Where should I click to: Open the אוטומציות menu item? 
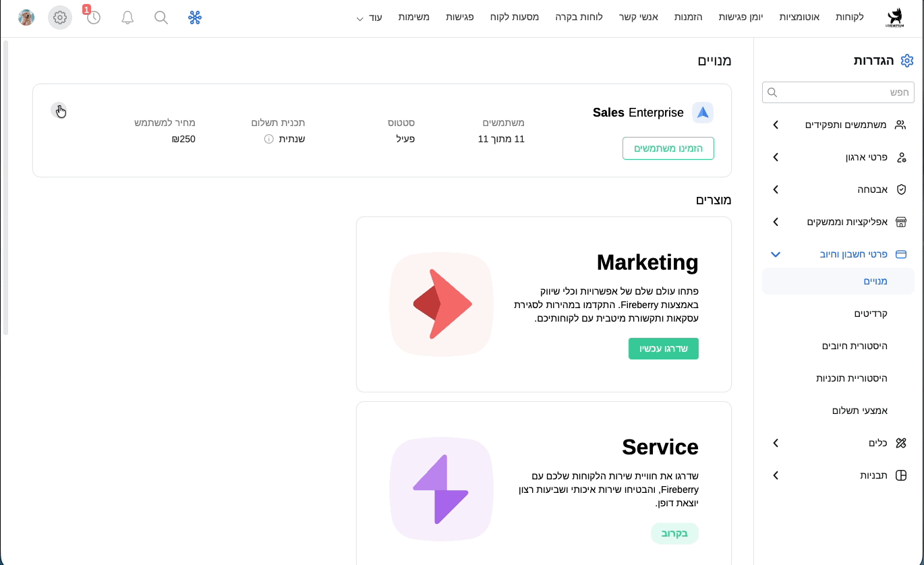(799, 17)
